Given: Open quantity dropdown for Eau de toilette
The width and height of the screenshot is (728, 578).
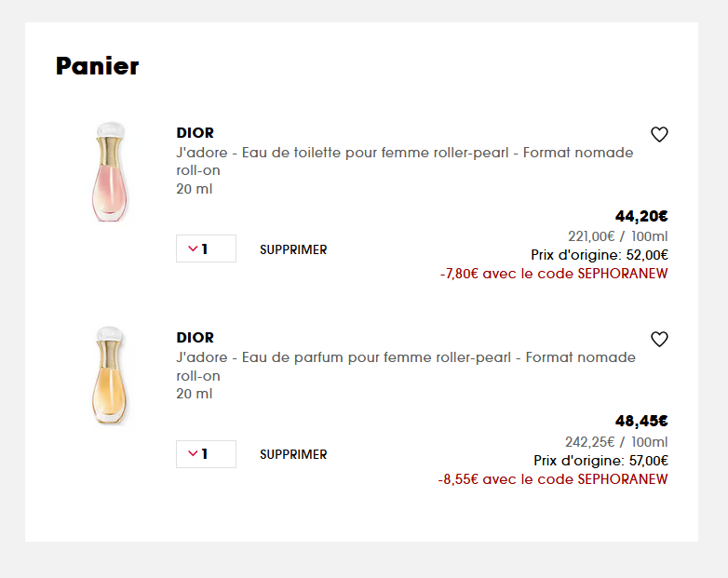Looking at the screenshot, I should (x=206, y=249).
